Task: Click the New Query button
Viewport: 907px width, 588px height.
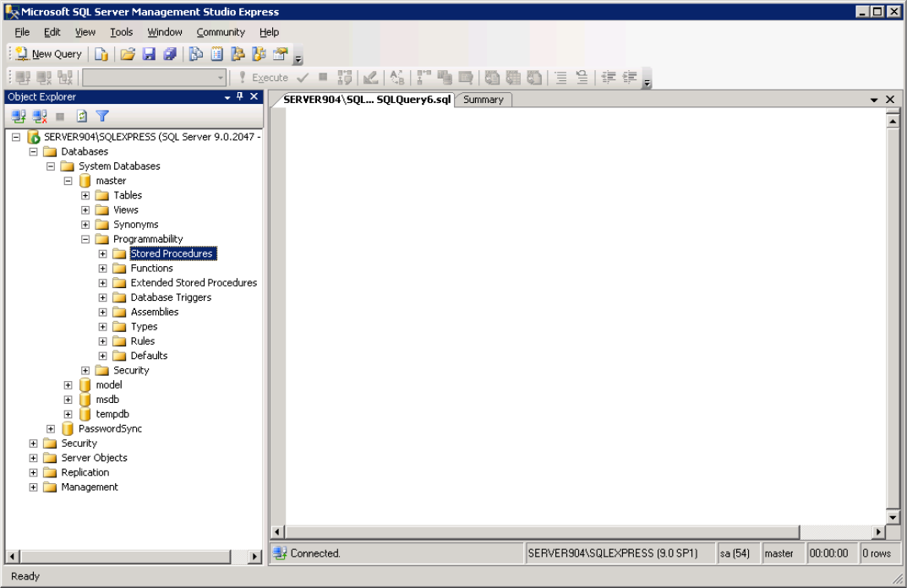Action: tap(48, 54)
